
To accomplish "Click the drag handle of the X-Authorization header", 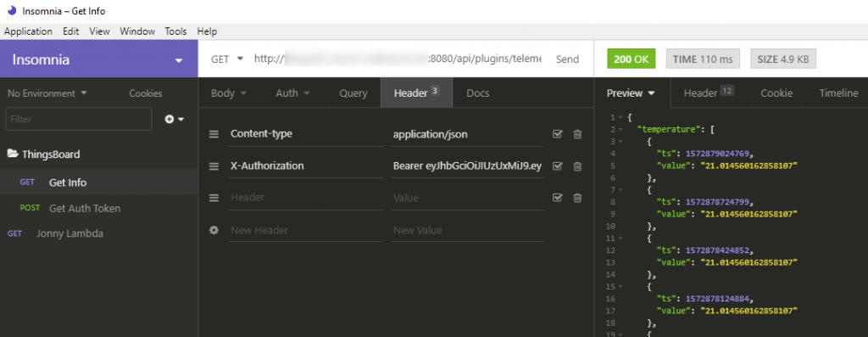I will tap(214, 166).
